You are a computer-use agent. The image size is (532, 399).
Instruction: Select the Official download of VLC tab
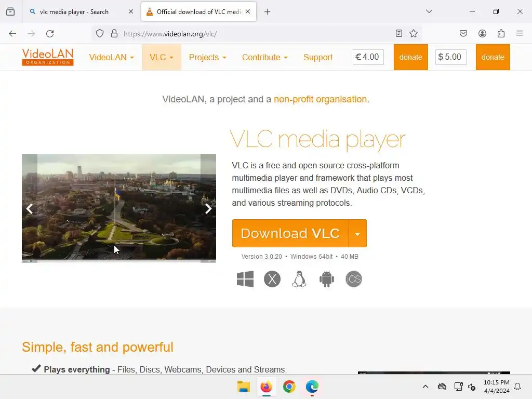(199, 12)
